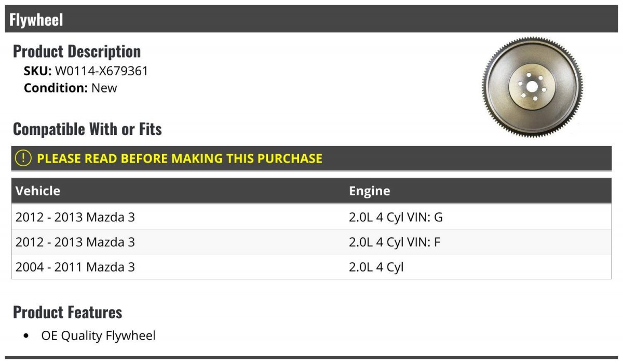Click the PLEASE READ BEFORE MAKING THIS PURCHASE notice
The width and height of the screenshot is (623, 364).
coord(180,158)
